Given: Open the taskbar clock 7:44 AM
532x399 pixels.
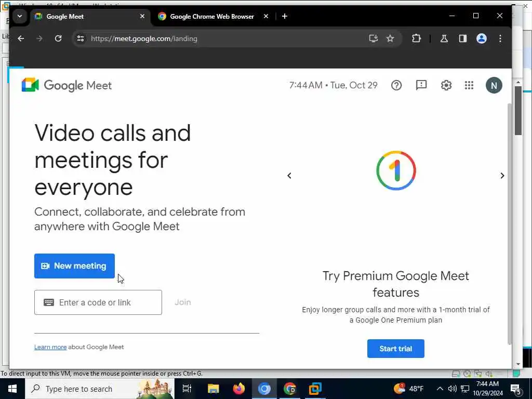Looking at the screenshot, I should click(487, 389).
